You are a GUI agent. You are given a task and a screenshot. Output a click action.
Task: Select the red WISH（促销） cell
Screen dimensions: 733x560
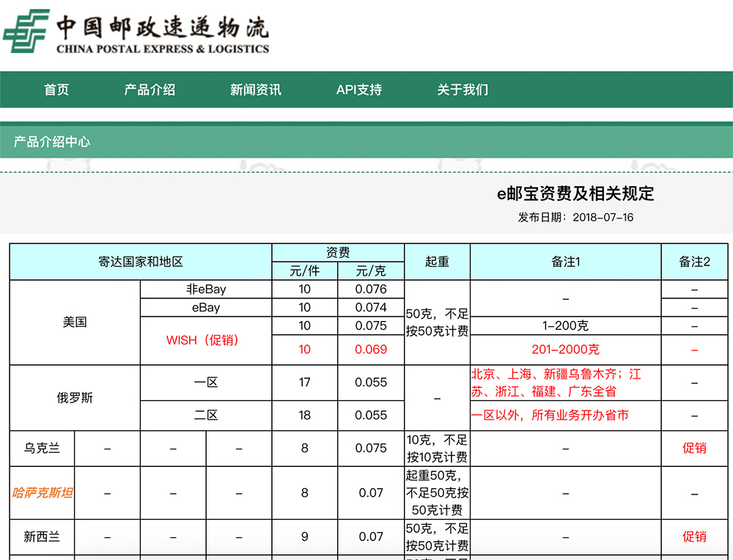click(206, 340)
